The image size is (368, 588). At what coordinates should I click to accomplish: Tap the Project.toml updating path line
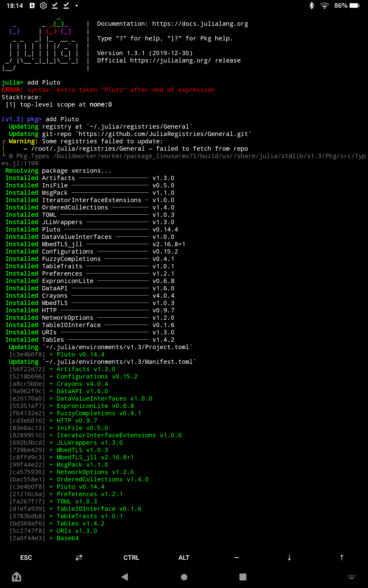coord(101,347)
